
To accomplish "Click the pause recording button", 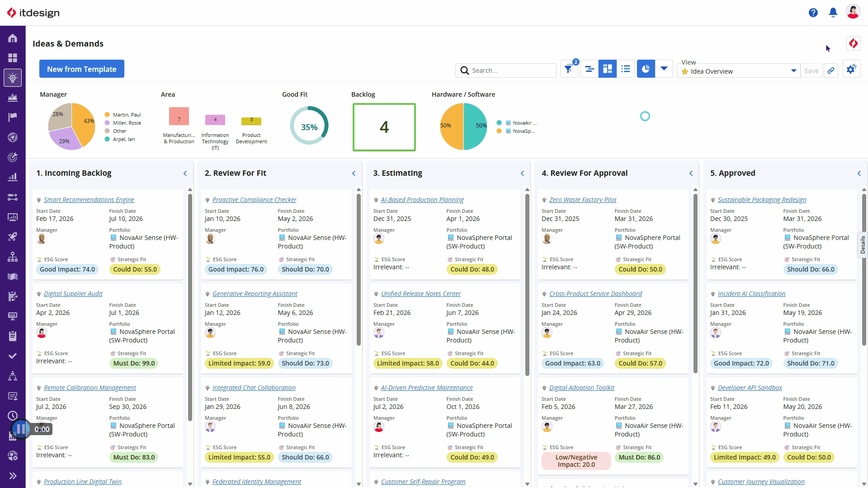I will [21, 429].
